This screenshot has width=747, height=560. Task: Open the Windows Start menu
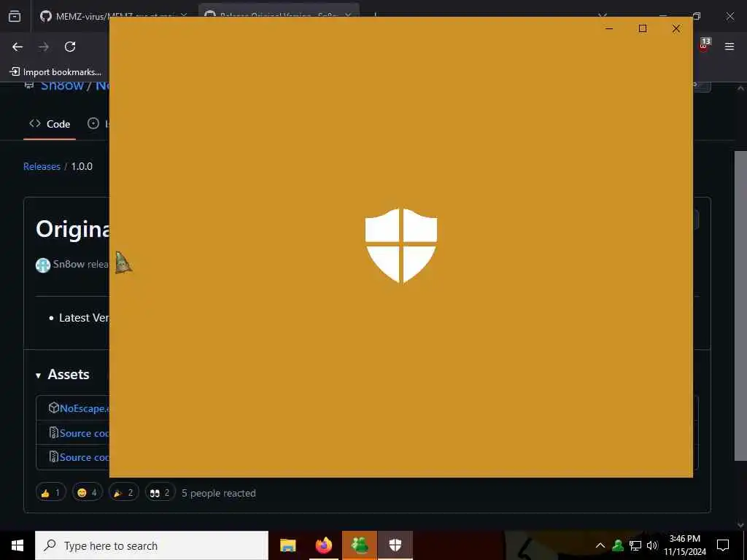click(18, 545)
